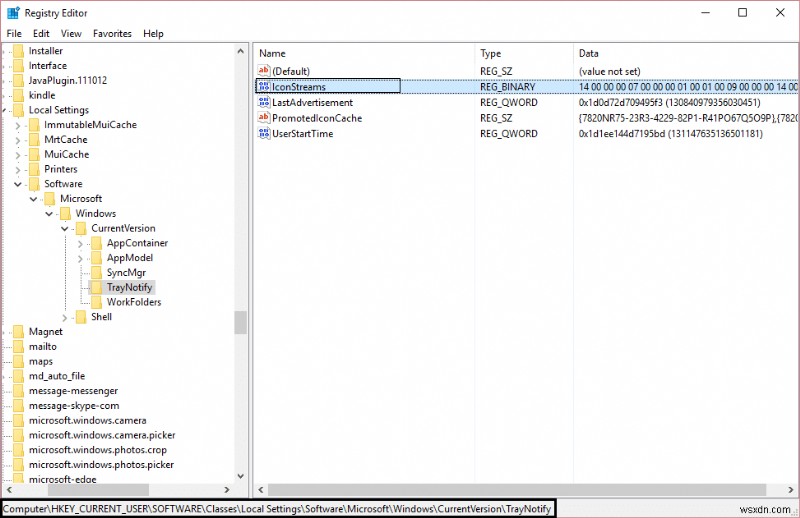Click the REG_BINARY type cell of IconStreams
Screen dimensions: 800x518
[x=508, y=87]
